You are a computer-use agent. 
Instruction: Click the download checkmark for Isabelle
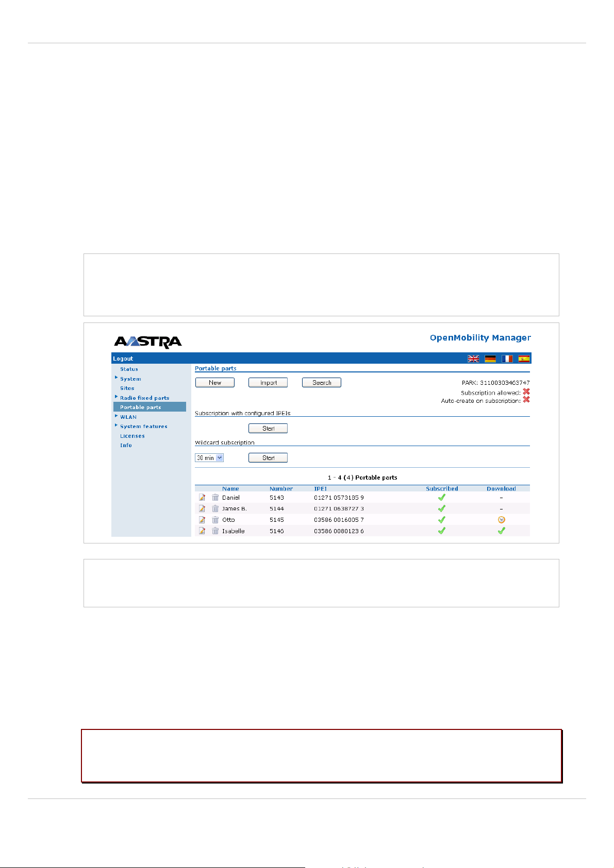click(501, 531)
